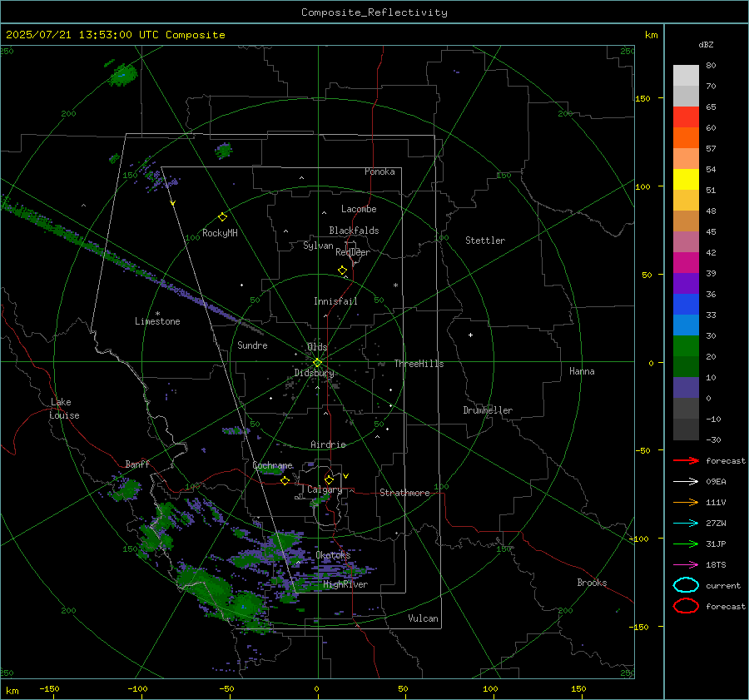
Task: Click the yellow diamond marker below Cochrane
Action: pyautogui.click(x=285, y=480)
